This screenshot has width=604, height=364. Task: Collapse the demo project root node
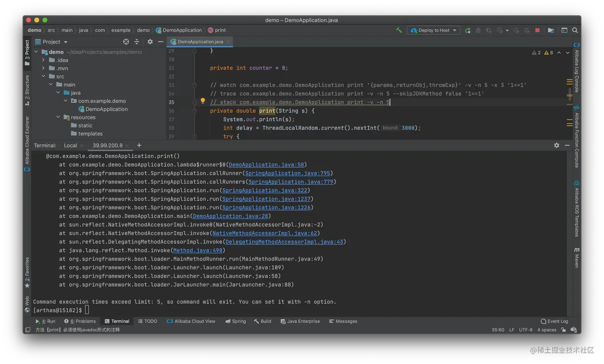click(36, 52)
